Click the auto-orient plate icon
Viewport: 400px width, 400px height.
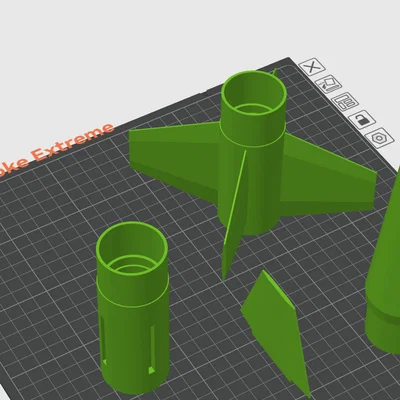(328, 84)
